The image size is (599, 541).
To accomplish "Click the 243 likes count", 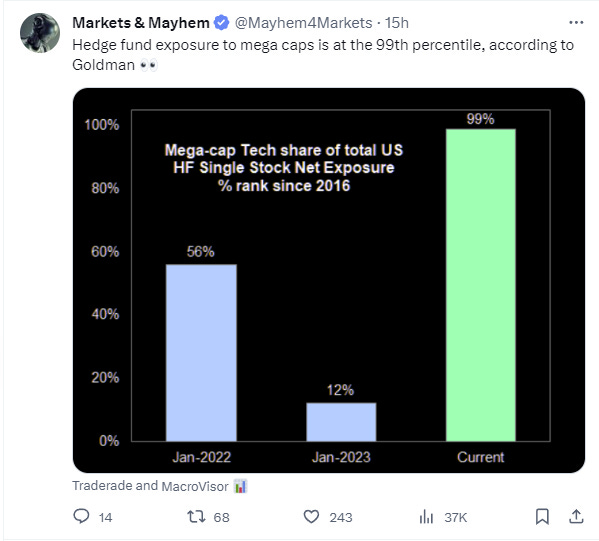I will tap(341, 517).
